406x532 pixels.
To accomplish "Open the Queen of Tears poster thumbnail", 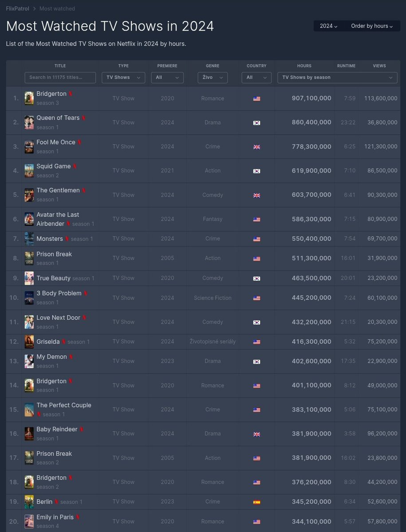I will pyautogui.click(x=29, y=122).
